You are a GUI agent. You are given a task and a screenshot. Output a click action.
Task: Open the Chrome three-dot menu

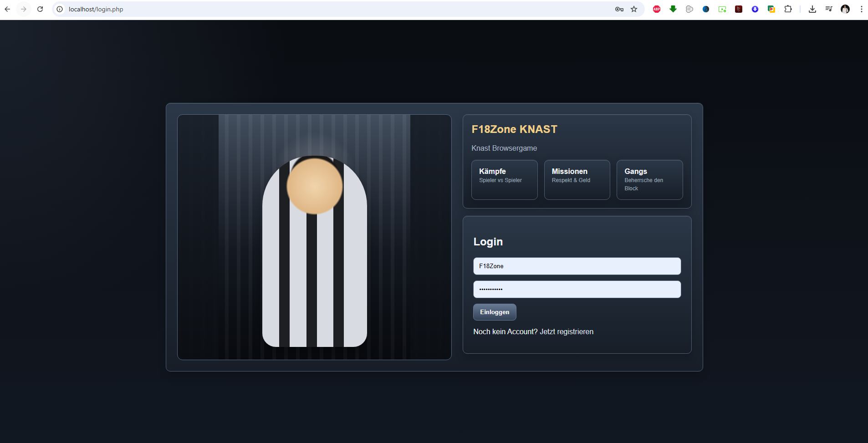pos(861,9)
